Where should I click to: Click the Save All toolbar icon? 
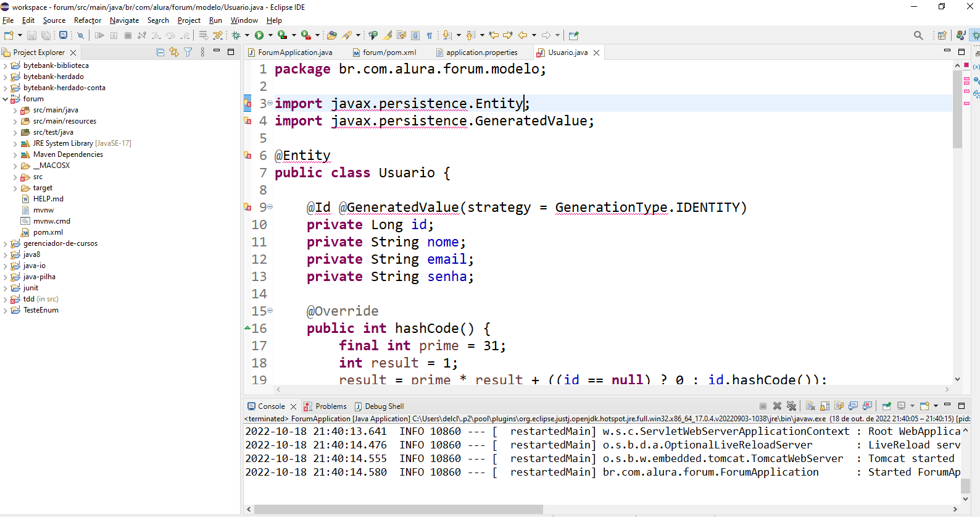46,36
